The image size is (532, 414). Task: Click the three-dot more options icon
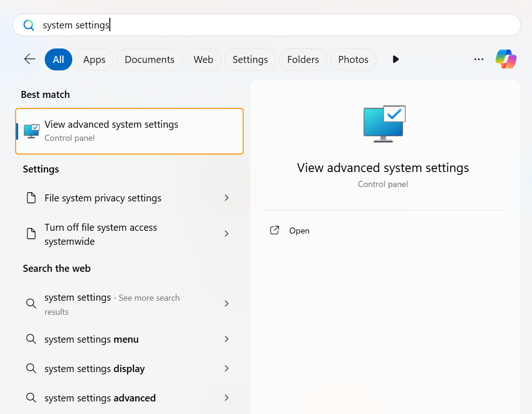(x=478, y=59)
